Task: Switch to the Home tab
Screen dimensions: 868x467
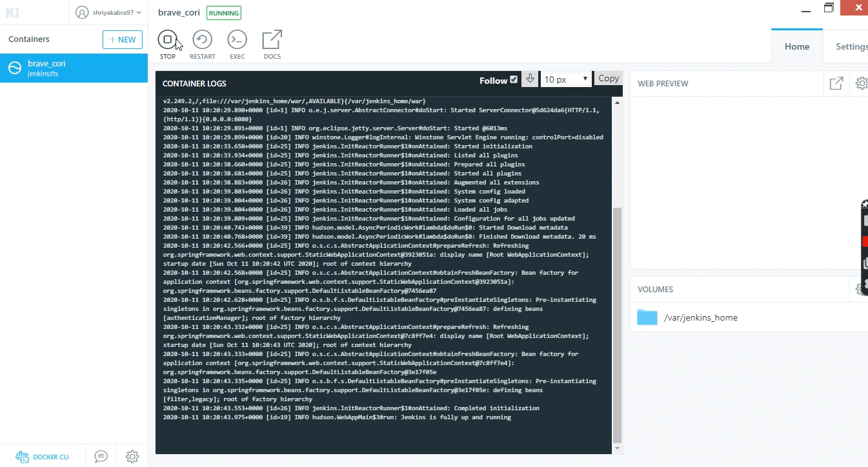Action: (796, 46)
